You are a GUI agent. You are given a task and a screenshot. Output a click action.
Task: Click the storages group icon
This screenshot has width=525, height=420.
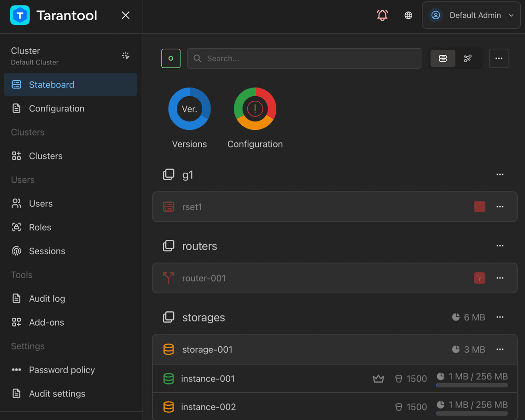(x=169, y=317)
